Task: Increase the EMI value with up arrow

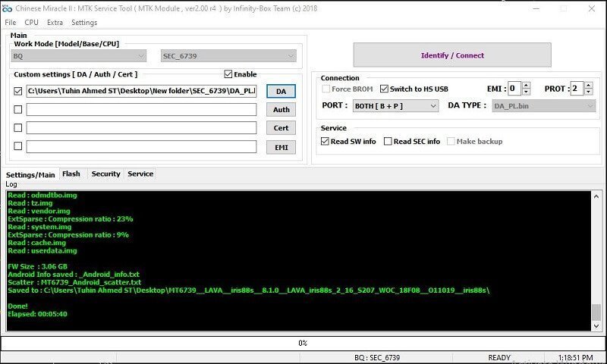Action: (527, 85)
